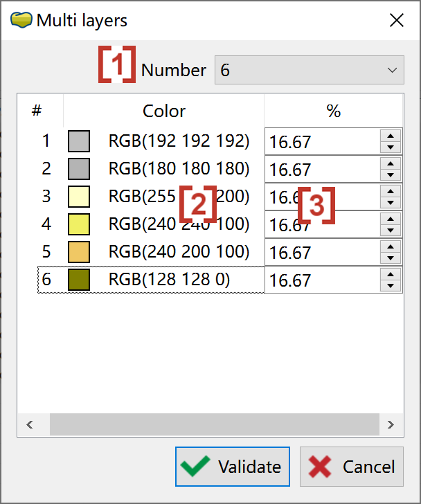Open the Number dropdown
Viewport: 421px width, 504px height.
tap(309, 70)
